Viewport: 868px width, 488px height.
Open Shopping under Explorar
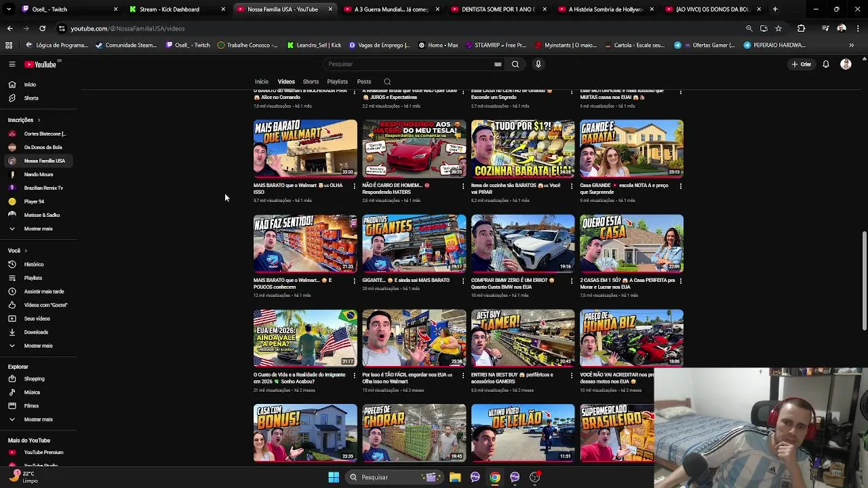(39, 379)
